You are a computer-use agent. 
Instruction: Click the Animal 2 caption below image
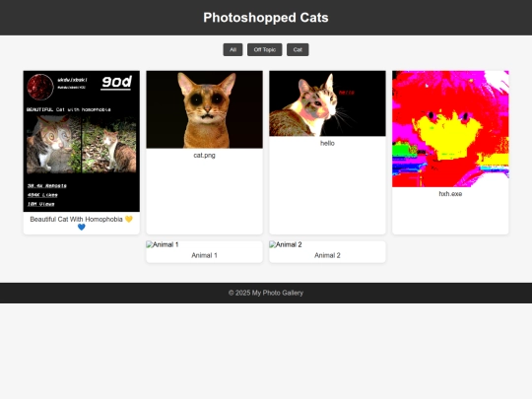(327, 255)
